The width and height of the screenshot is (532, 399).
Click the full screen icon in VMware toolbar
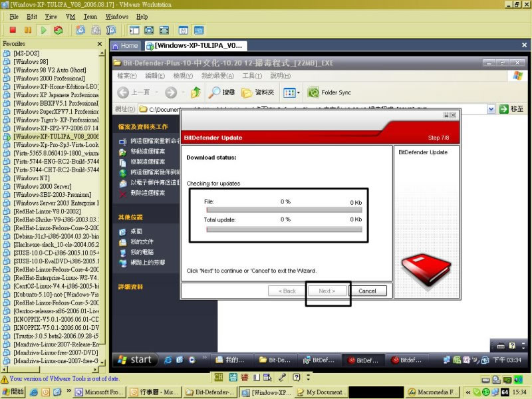(149, 30)
